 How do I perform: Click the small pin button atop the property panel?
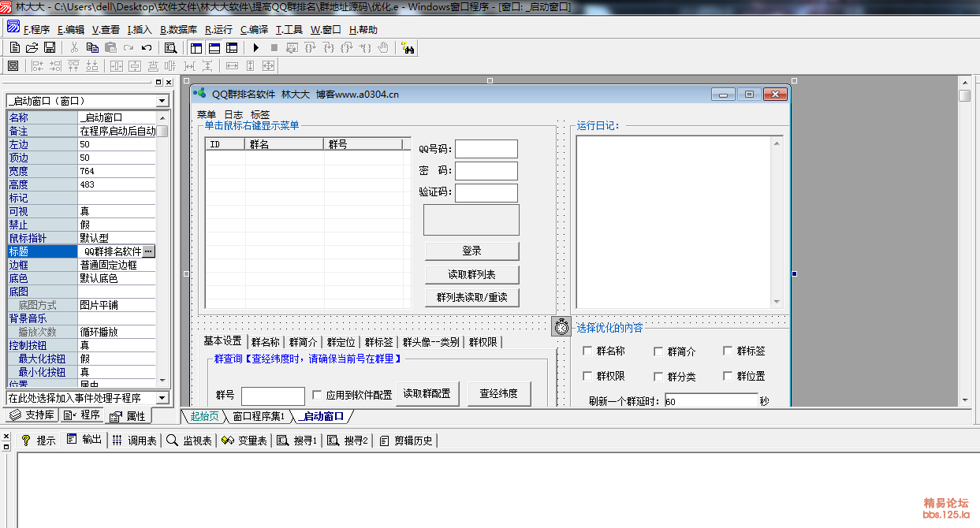pos(158,82)
